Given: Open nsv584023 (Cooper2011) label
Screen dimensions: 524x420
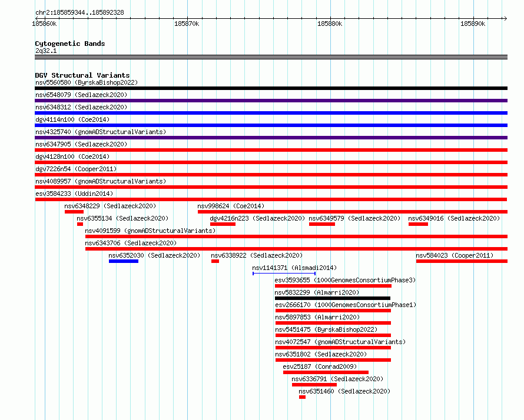Looking at the screenshot, I should point(455,255).
